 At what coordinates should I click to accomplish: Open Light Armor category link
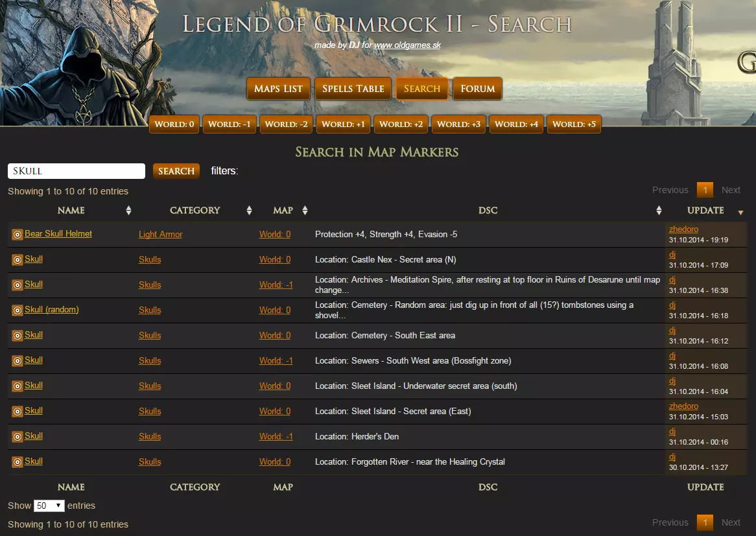coord(161,234)
